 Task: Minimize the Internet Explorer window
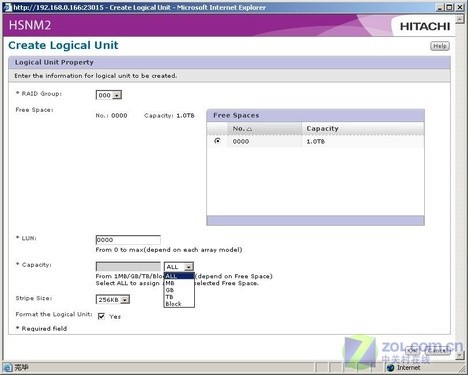(x=440, y=7)
